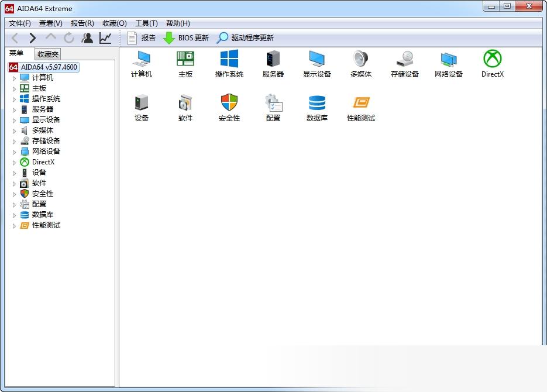547x392 pixels.
Task: Open the 主板 motherboard icon in the main pane
Action: tap(185, 59)
